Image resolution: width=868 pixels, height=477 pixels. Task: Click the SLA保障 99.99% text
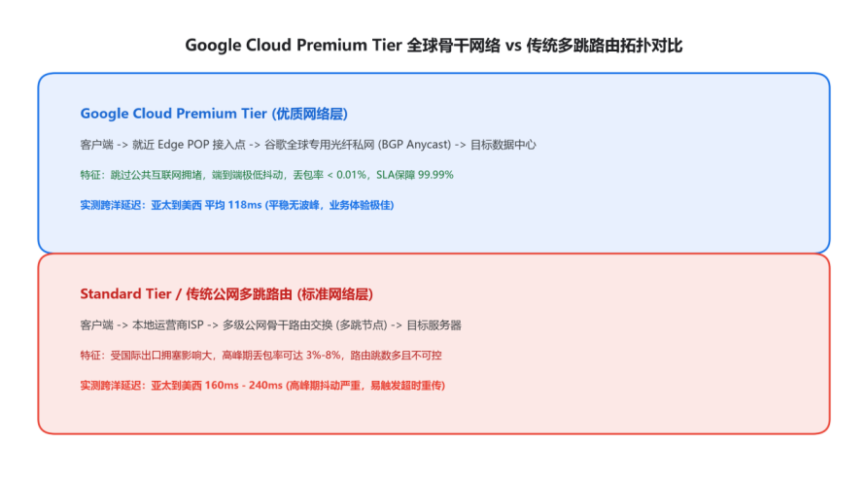pyautogui.click(x=415, y=175)
